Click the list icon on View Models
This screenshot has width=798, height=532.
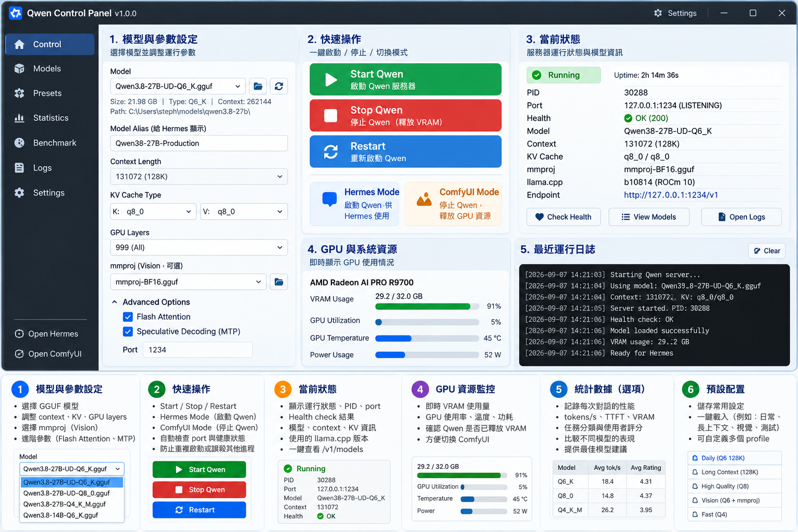626,217
